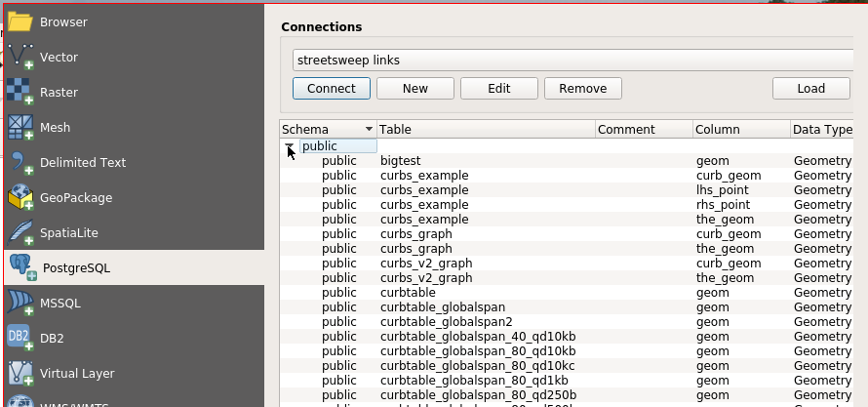Open the GeoPackage box icon
The width and height of the screenshot is (868, 407).
[x=20, y=198]
